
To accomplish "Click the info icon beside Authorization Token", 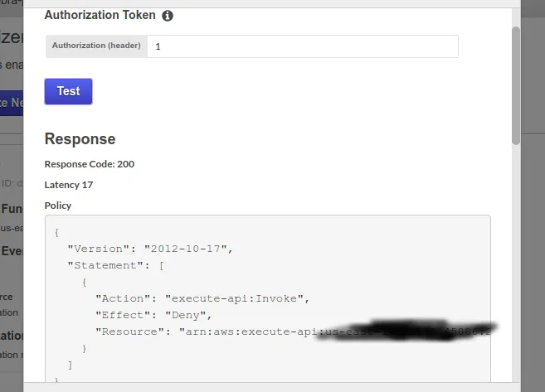I will (168, 16).
